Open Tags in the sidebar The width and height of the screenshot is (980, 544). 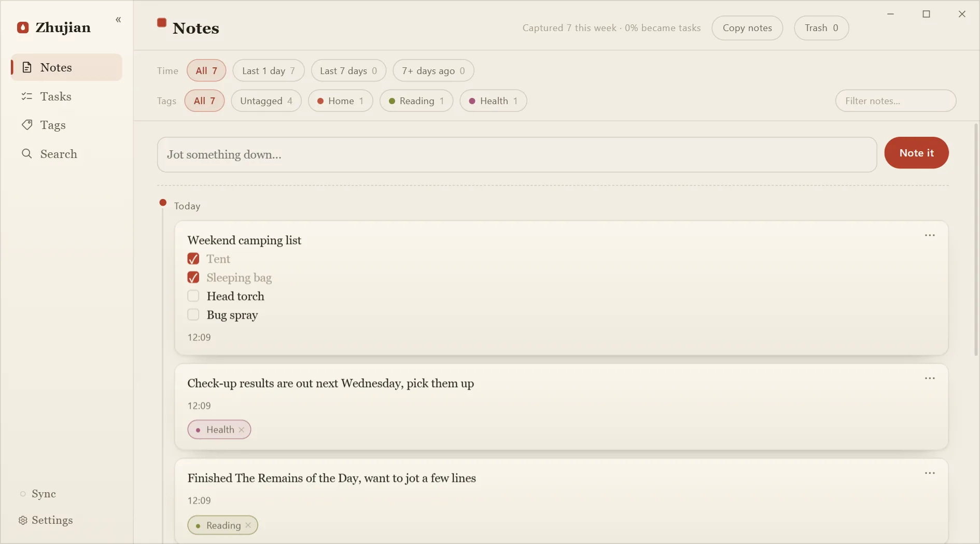67,125
